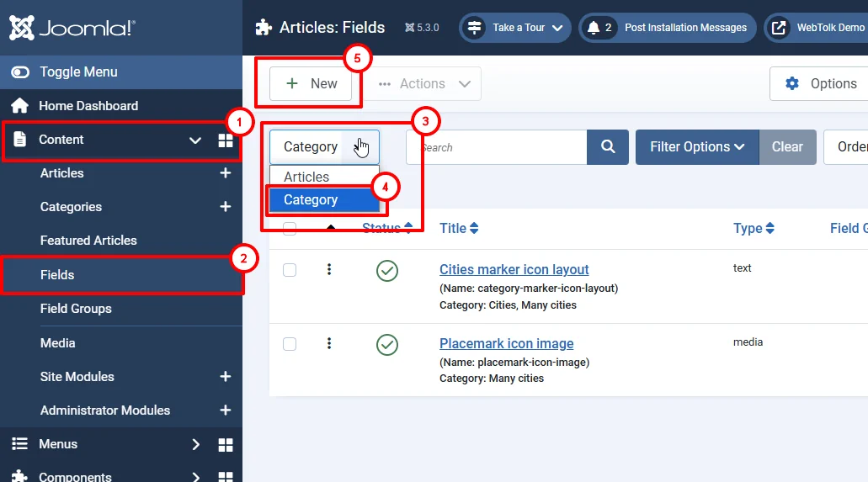This screenshot has height=482, width=868.
Task: Open WebTolk Demo site link
Action: (x=817, y=28)
